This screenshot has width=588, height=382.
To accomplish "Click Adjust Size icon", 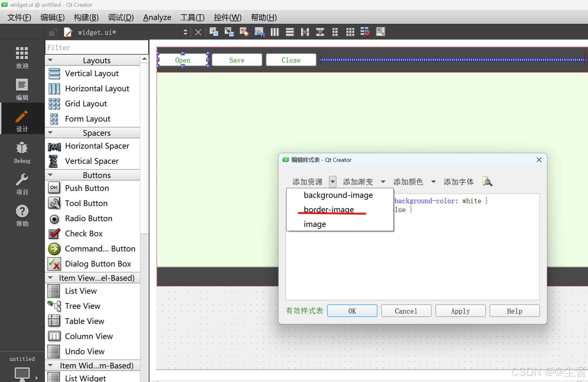I will (x=381, y=31).
